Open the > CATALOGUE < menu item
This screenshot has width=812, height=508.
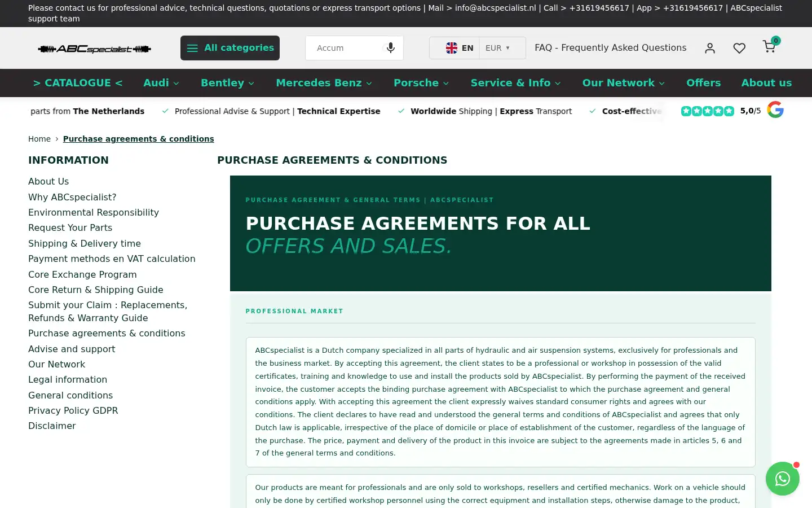(x=78, y=83)
